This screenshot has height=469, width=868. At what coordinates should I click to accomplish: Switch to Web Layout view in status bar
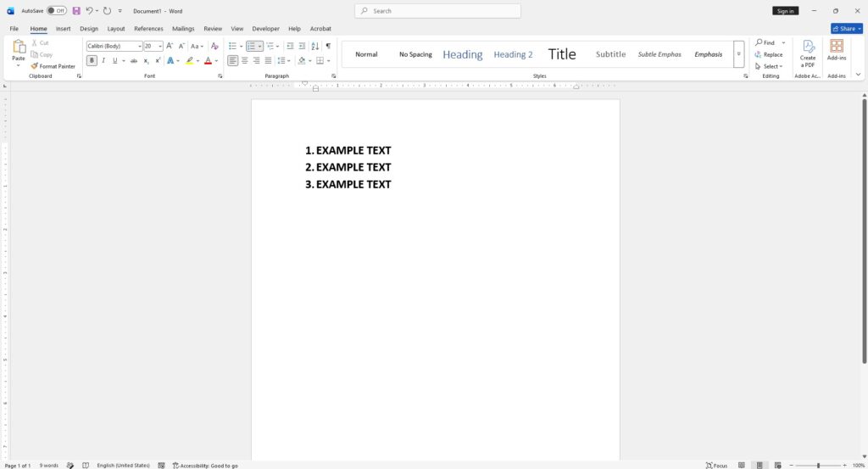[778, 465]
